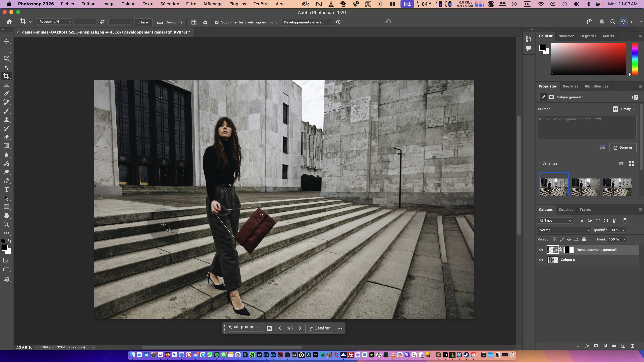
Task: Click the crop overlay grid icon
Action: click(194, 22)
